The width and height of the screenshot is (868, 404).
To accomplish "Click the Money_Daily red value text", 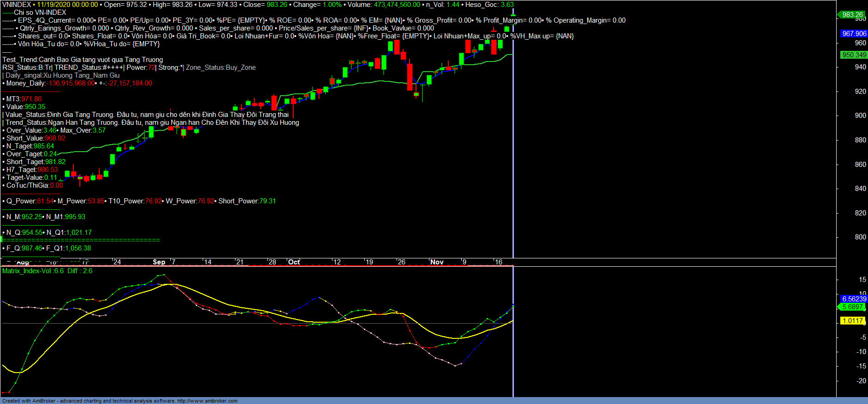I will point(71,83).
